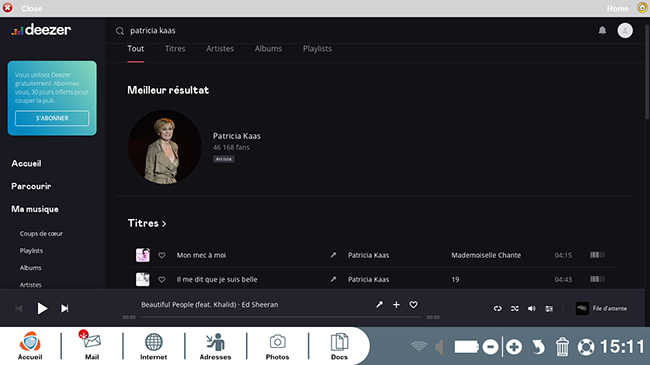Open the trash bin icon
Screen dimensions: 650x365
(x=562, y=347)
